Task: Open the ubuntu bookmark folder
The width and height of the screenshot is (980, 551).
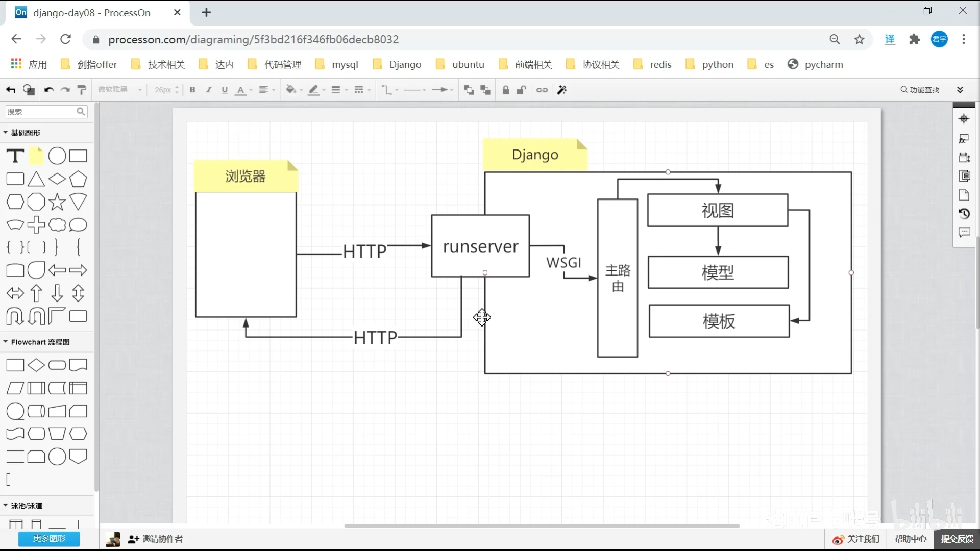Action: (x=460, y=64)
